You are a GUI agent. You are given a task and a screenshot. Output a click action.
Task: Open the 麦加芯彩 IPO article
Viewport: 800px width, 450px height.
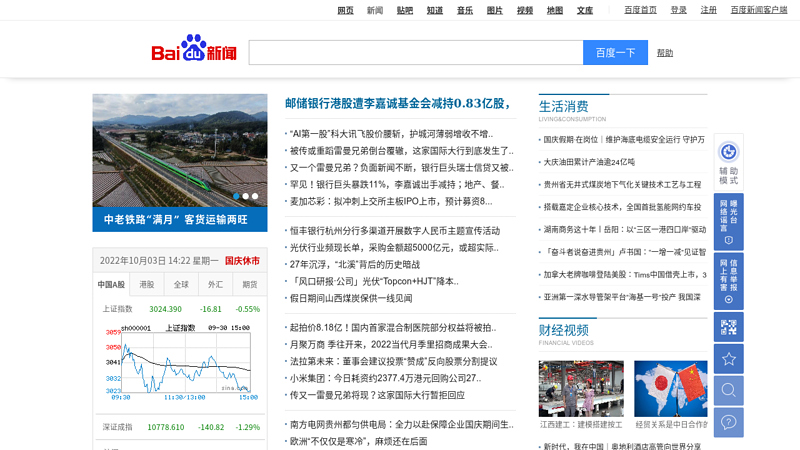point(391,201)
